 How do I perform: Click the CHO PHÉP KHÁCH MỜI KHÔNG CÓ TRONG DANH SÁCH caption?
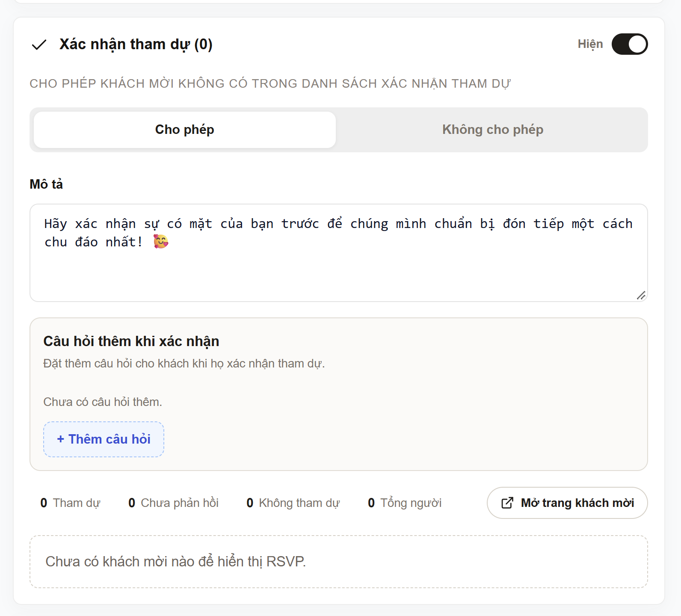click(270, 83)
